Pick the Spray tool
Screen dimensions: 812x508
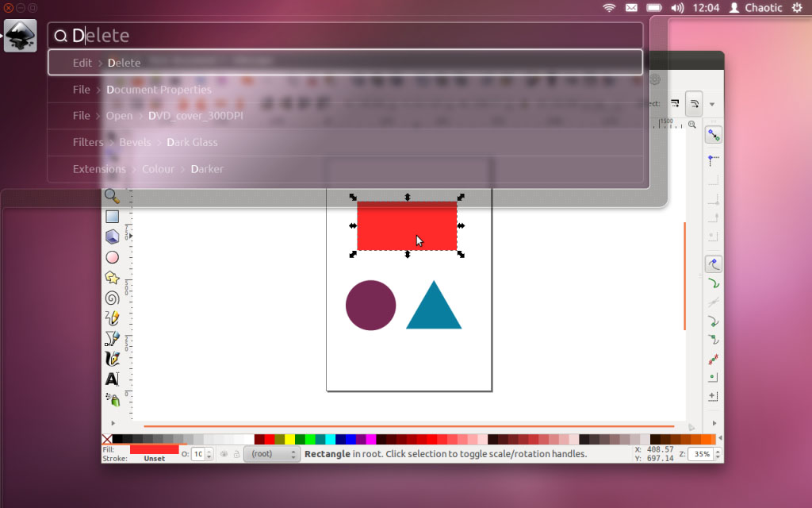(112, 399)
